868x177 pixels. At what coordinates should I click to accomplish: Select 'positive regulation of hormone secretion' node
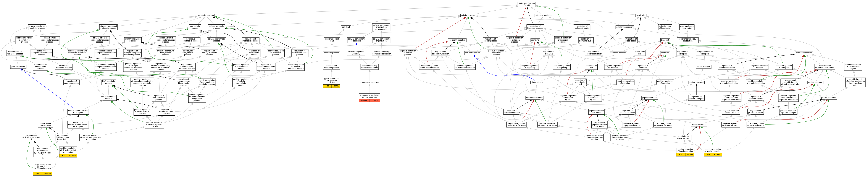[x=548, y=124]
